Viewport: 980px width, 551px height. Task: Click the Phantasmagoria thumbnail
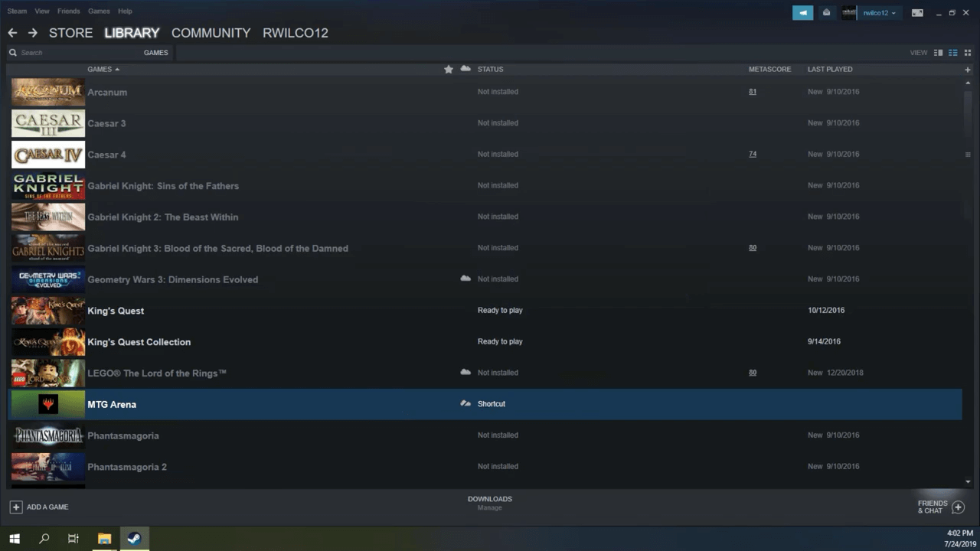[x=48, y=435]
